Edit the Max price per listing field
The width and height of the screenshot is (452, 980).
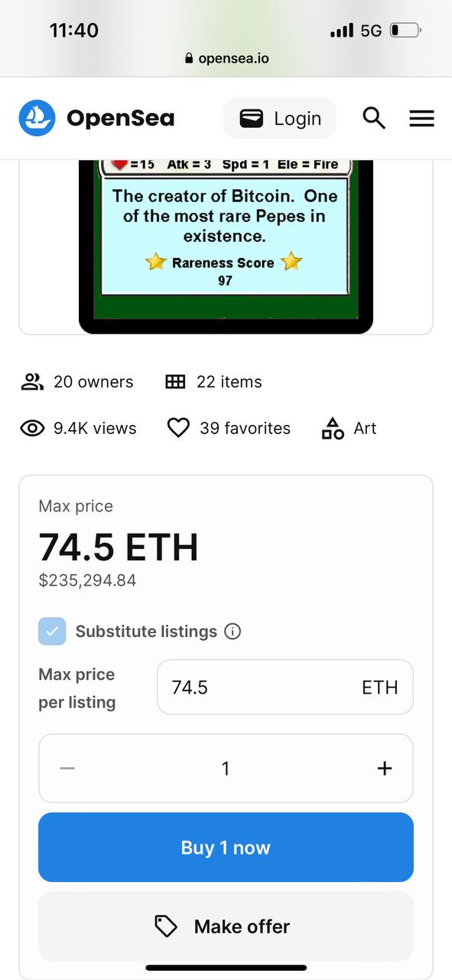(x=285, y=687)
